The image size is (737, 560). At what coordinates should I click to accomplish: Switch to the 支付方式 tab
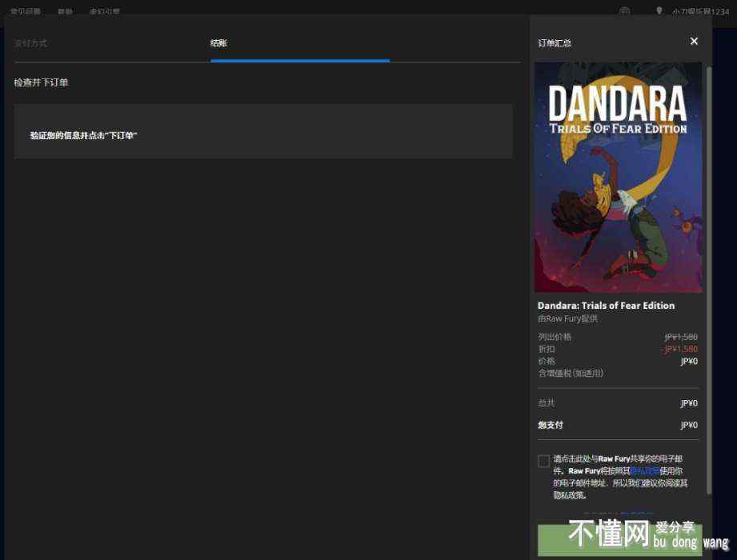coord(30,43)
